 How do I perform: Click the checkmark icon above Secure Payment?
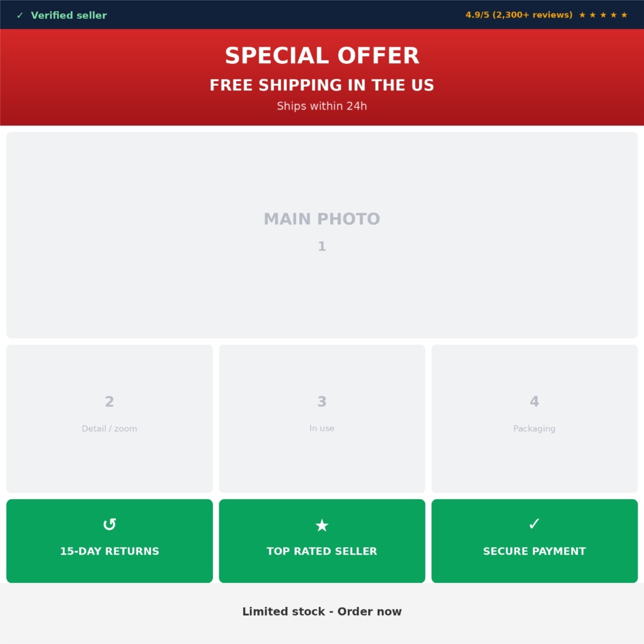[x=534, y=523]
